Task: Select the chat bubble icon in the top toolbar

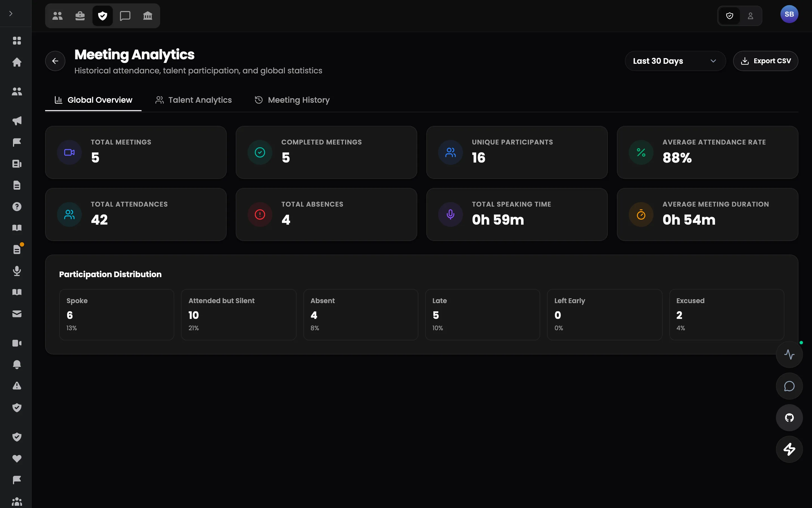Action: point(125,16)
